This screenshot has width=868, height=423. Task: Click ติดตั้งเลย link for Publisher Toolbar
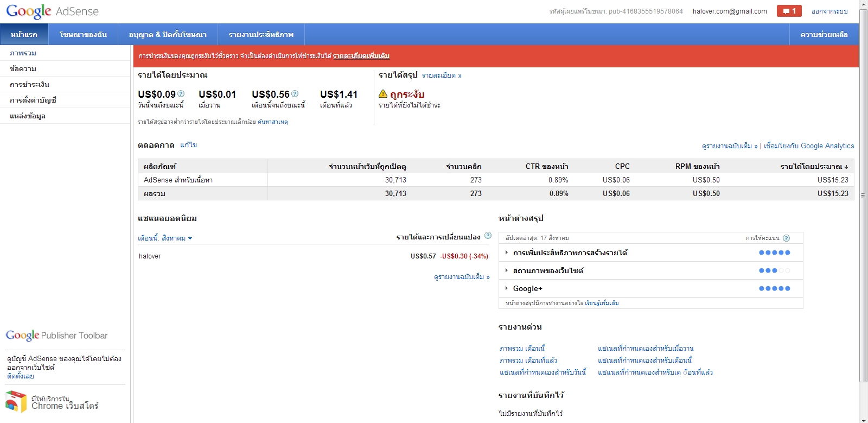(21, 376)
